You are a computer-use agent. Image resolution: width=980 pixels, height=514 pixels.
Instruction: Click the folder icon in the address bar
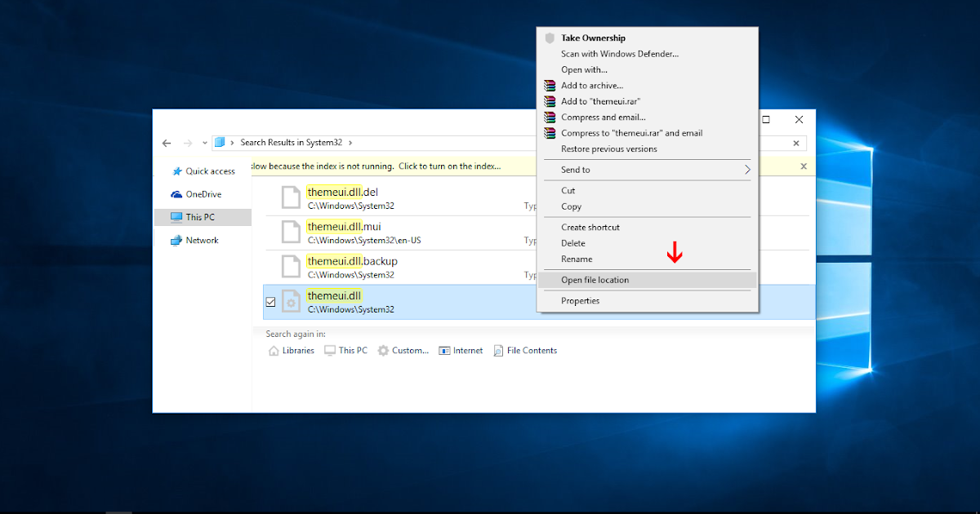tap(221, 142)
